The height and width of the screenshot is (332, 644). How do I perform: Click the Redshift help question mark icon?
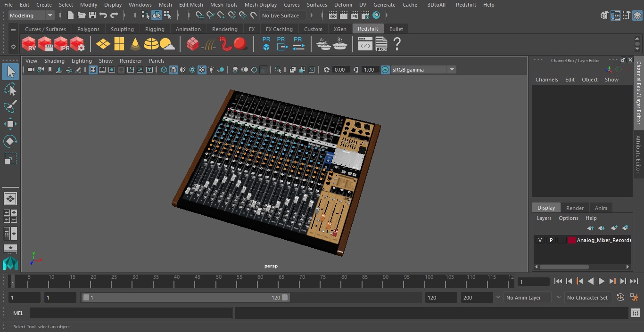(x=397, y=44)
